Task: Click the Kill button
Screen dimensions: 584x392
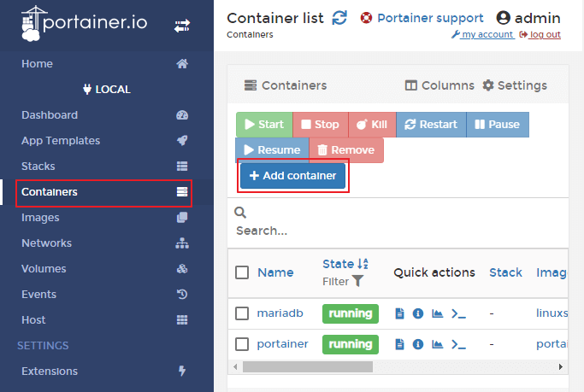Action: pos(372,125)
